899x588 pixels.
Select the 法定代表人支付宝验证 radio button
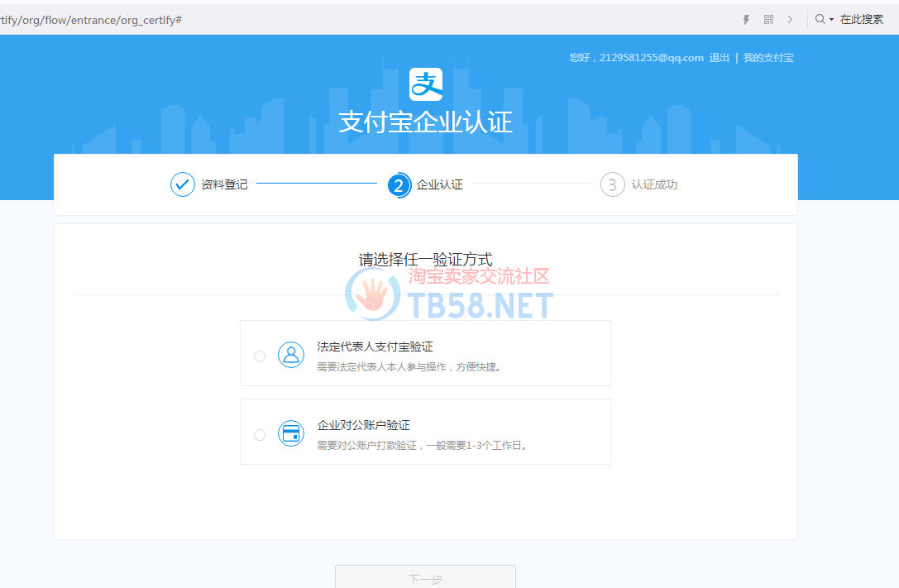260,356
